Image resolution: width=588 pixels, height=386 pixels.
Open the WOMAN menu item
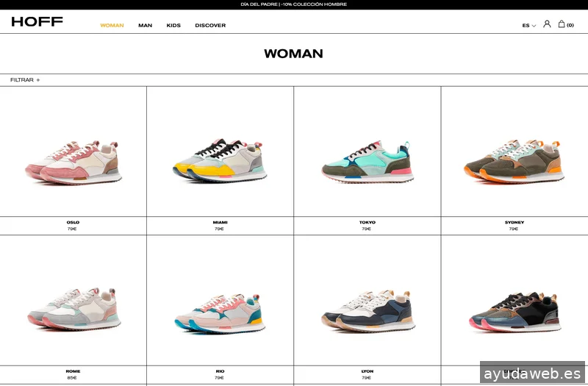coord(112,26)
